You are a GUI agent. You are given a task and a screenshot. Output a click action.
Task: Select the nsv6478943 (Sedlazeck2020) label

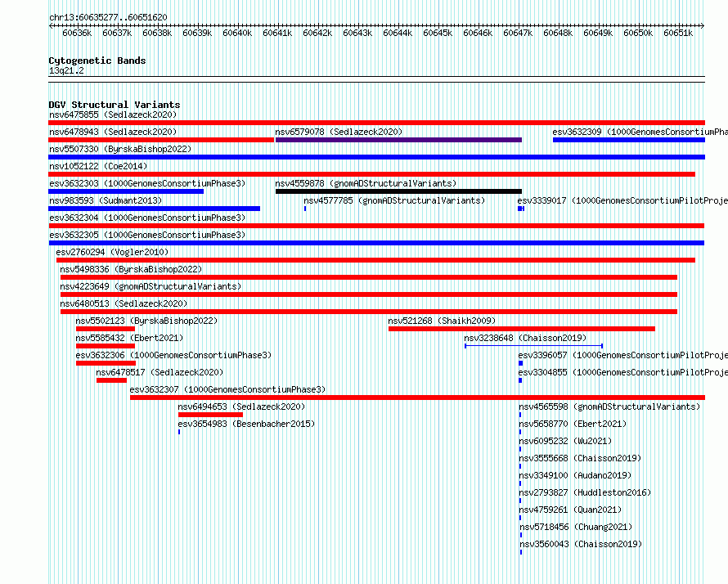tap(113, 132)
